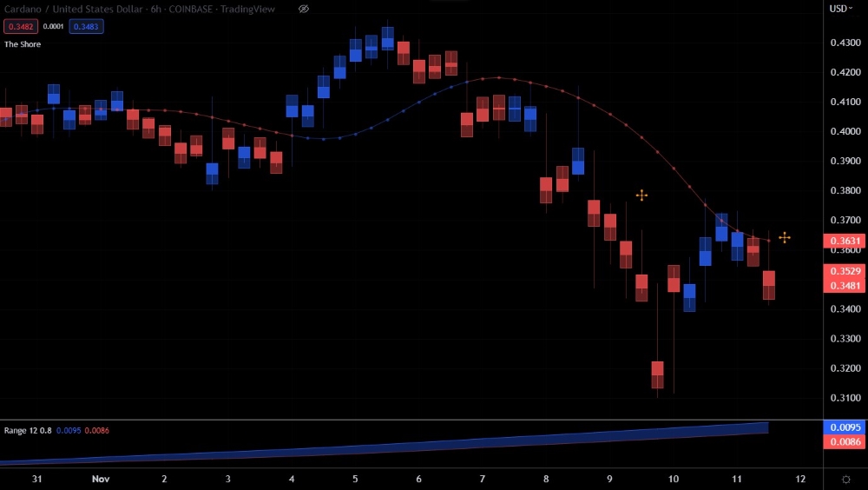Click the orange cross marker near Nov 9
The height and width of the screenshot is (490, 868).
click(x=641, y=195)
